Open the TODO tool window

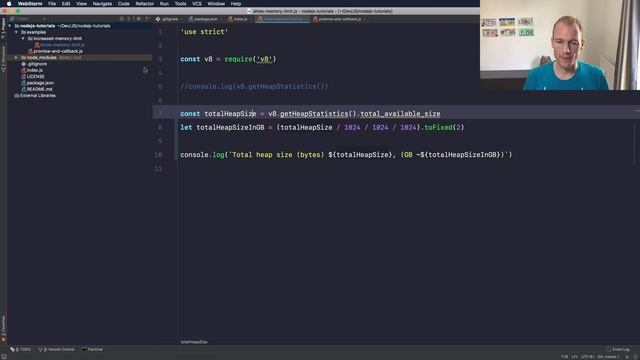point(20,349)
